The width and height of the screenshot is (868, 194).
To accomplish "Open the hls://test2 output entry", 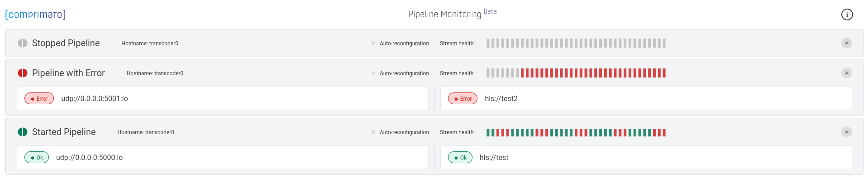I will (646, 98).
